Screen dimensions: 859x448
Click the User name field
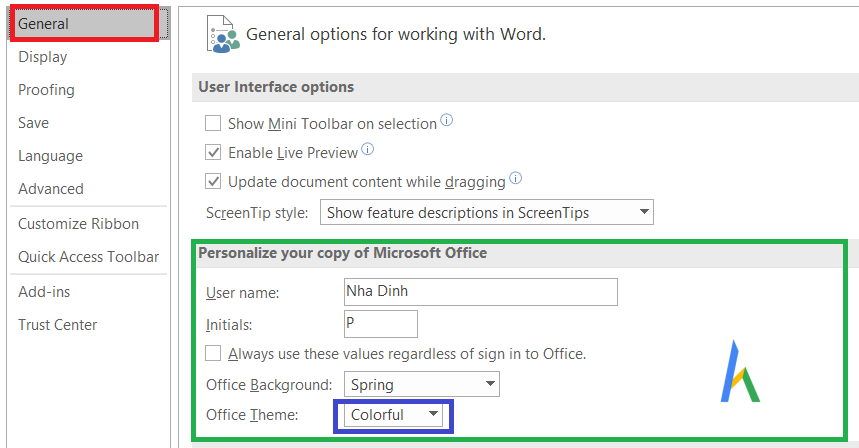point(480,292)
